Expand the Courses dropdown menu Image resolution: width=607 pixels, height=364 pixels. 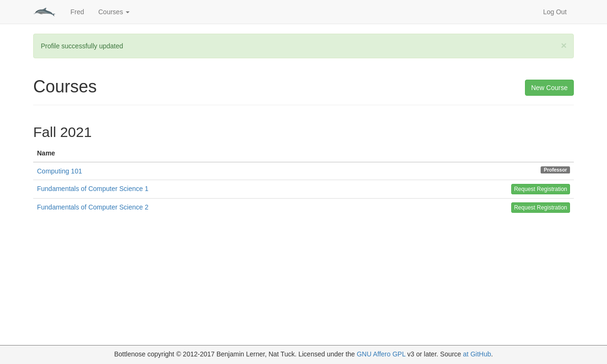coord(113,12)
